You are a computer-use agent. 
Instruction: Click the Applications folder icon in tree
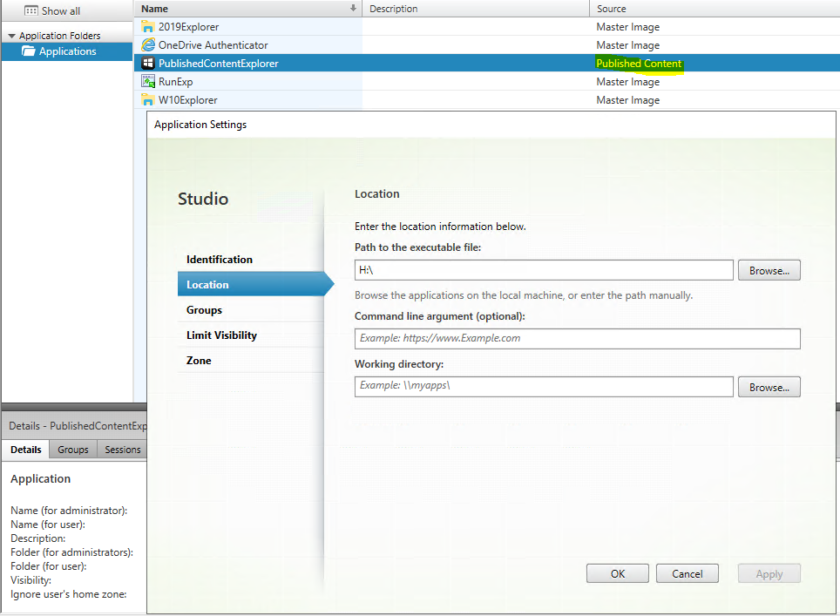29,51
